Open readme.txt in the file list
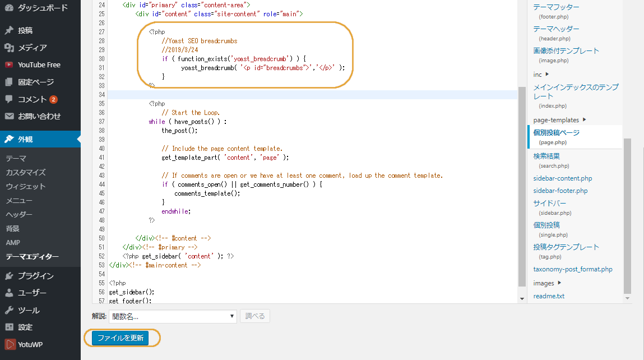 tap(549, 296)
